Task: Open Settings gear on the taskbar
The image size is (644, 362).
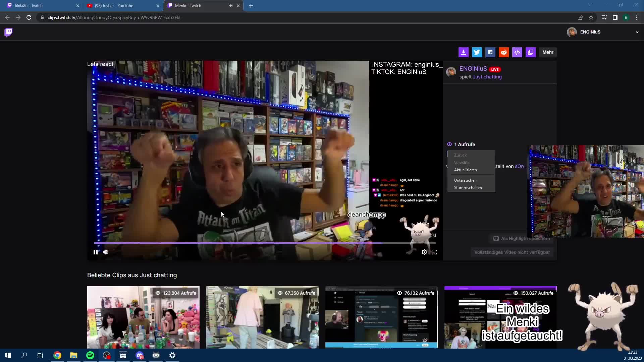Action: 172,355
